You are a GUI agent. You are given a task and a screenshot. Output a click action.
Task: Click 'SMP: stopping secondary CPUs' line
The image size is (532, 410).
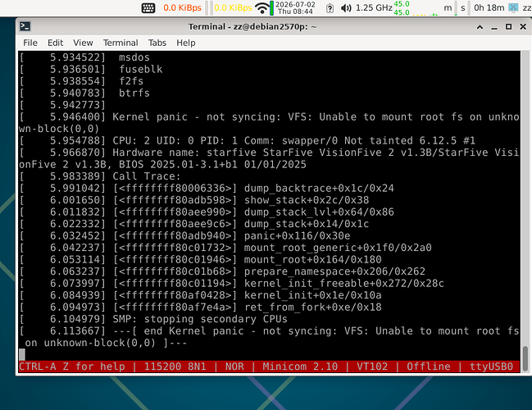click(200, 319)
